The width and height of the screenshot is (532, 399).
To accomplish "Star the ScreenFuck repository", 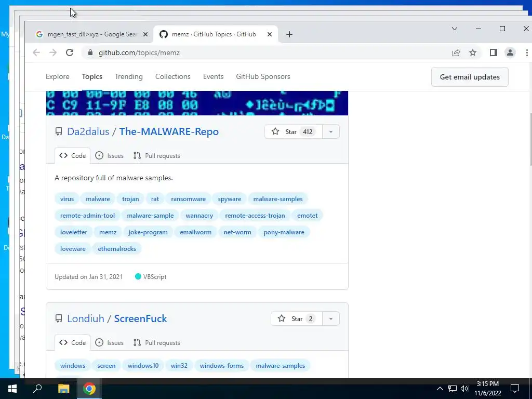I will point(297,318).
